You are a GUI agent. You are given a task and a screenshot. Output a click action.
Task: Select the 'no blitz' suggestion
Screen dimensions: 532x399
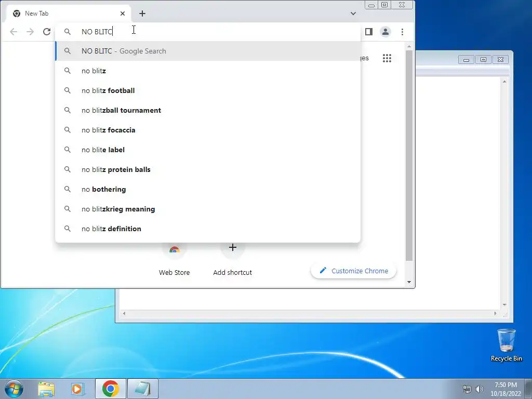(208, 71)
